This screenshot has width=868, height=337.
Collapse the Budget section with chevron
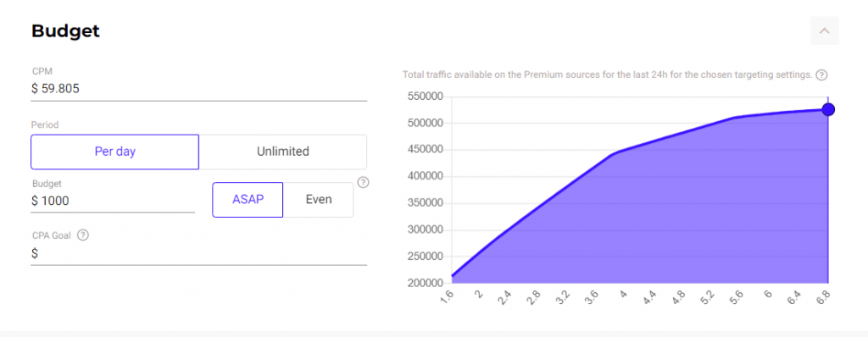[824, 30]
